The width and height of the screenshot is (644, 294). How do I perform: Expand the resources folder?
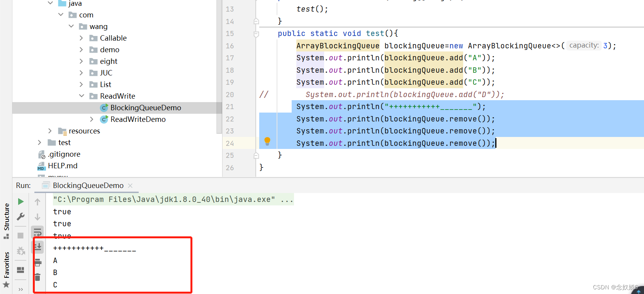(50, 131)
